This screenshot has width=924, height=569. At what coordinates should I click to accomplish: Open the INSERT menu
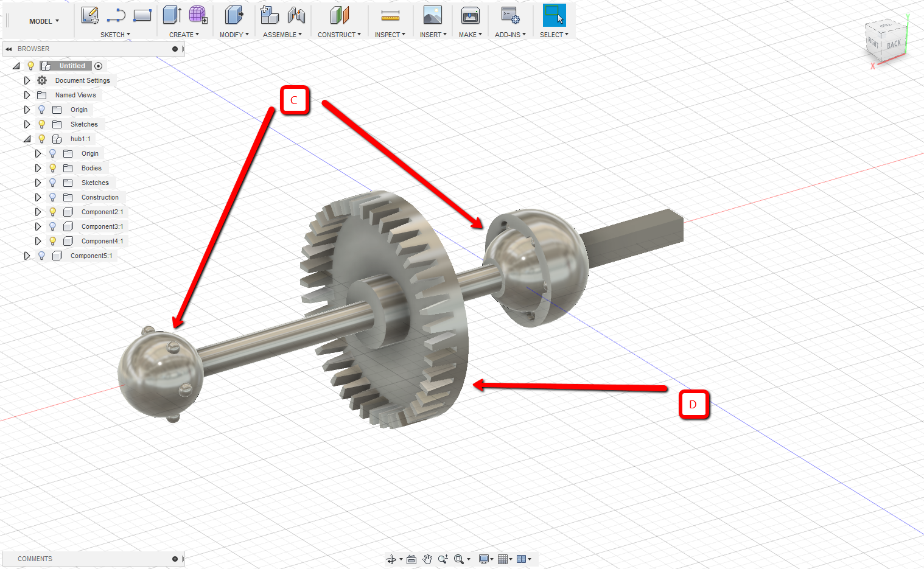[433, 35]
